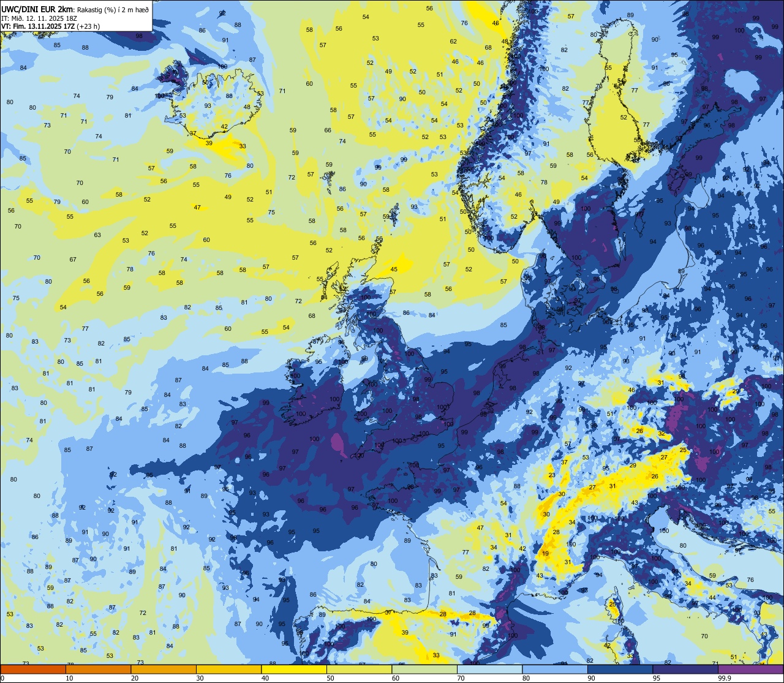The height and width of the screenshot is (683, 784).
Task: Pick the dark navy legend swatch between 95 and 99.9
Action: point(685,669)
